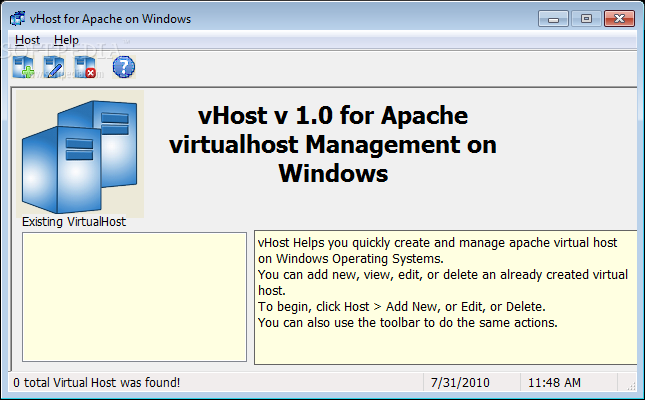Click '0 total Virtual Host was found!' status
Screen dimensions: 645x400
[97, 383]
